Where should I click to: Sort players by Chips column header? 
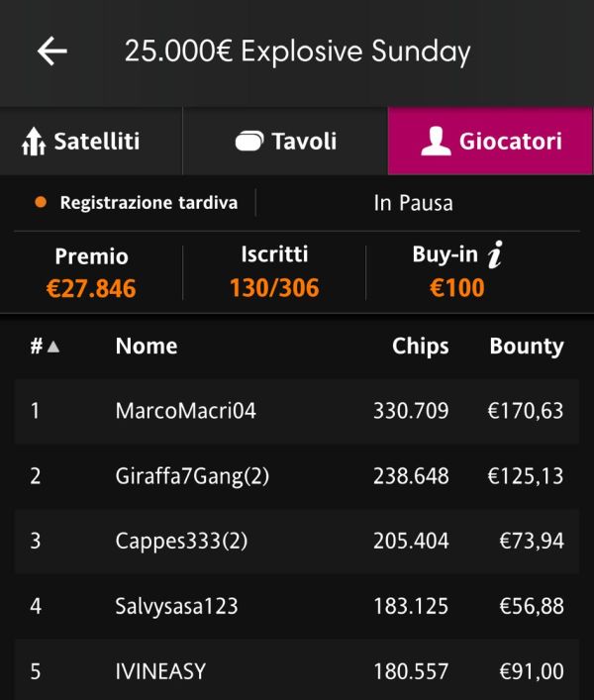[x=421, y=347]
